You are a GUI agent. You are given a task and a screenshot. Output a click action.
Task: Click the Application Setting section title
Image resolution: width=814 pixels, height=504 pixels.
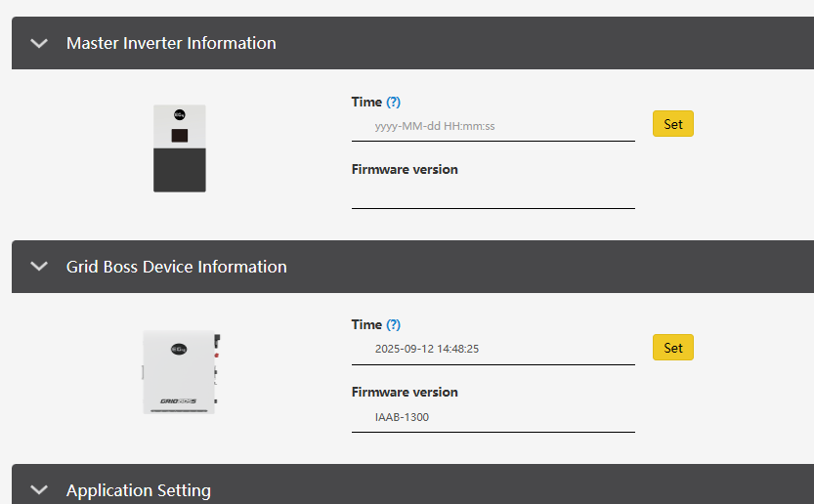coord(139,490)
